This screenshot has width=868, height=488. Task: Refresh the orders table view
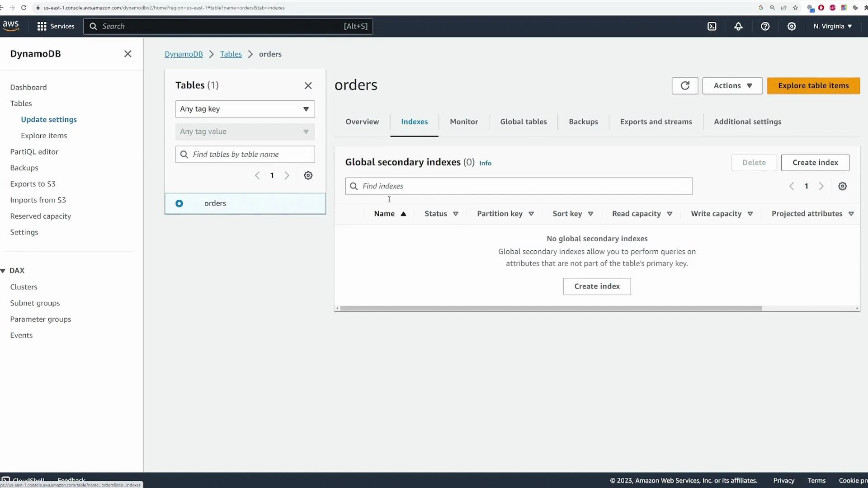click(x=685, y=85)
